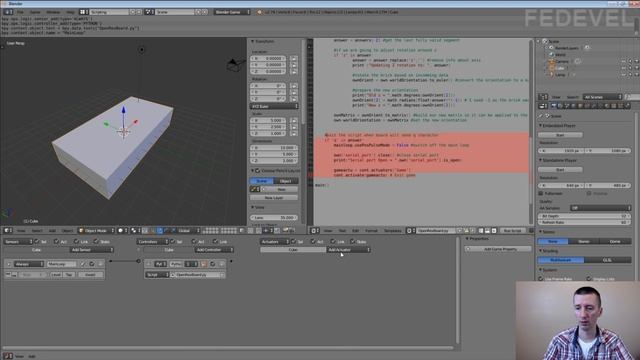Collapse the Transform panel
Screen dimensions: 640x360
pos(253,41)
